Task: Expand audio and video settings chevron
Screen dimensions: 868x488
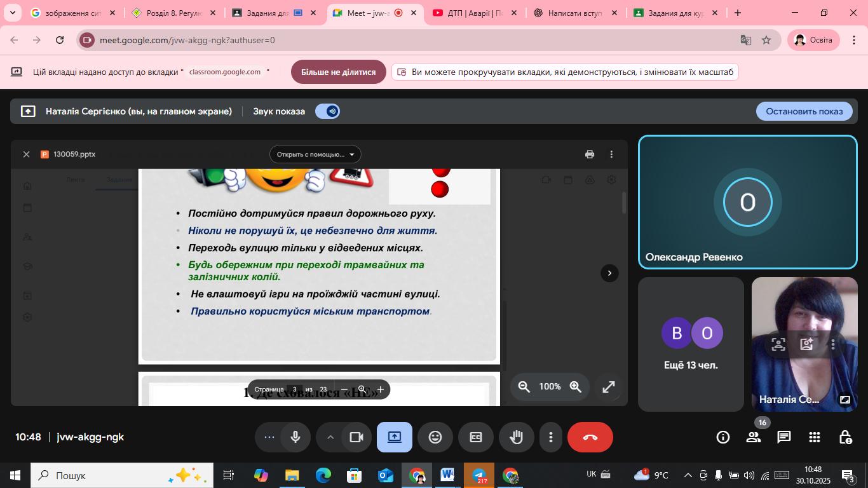Action: click(330, 437)
